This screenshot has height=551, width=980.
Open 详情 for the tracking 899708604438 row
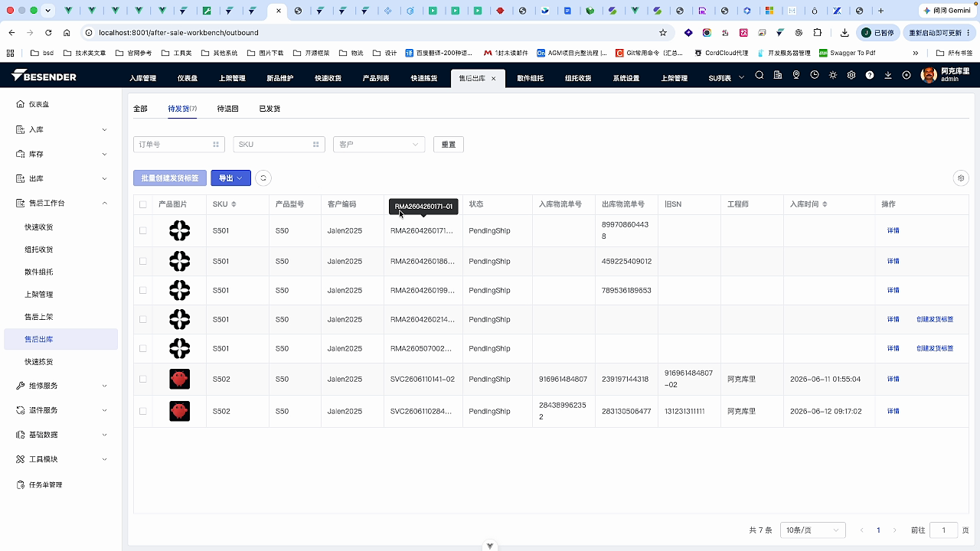tap(893, 230)
